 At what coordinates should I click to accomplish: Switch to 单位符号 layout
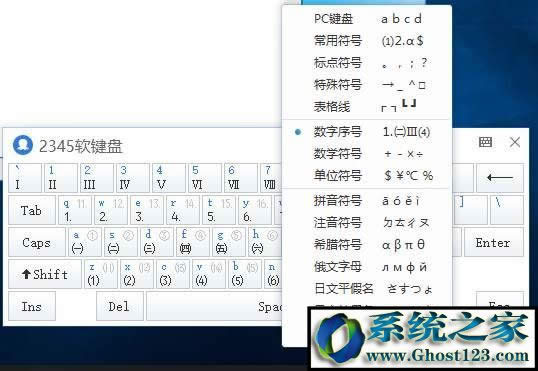pos(366,175)
